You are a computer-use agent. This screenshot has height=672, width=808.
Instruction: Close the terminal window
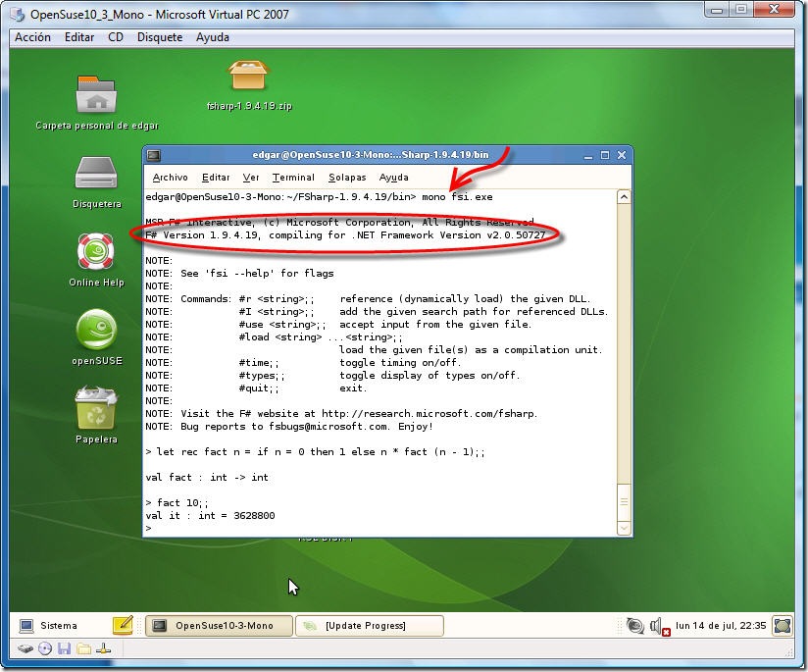[x=622, y=155]
